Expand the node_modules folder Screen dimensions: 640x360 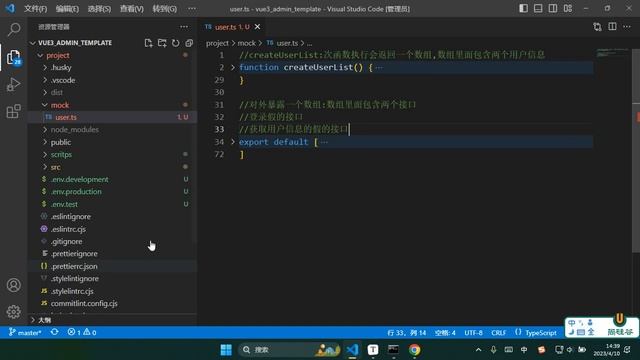pos(45,130)
